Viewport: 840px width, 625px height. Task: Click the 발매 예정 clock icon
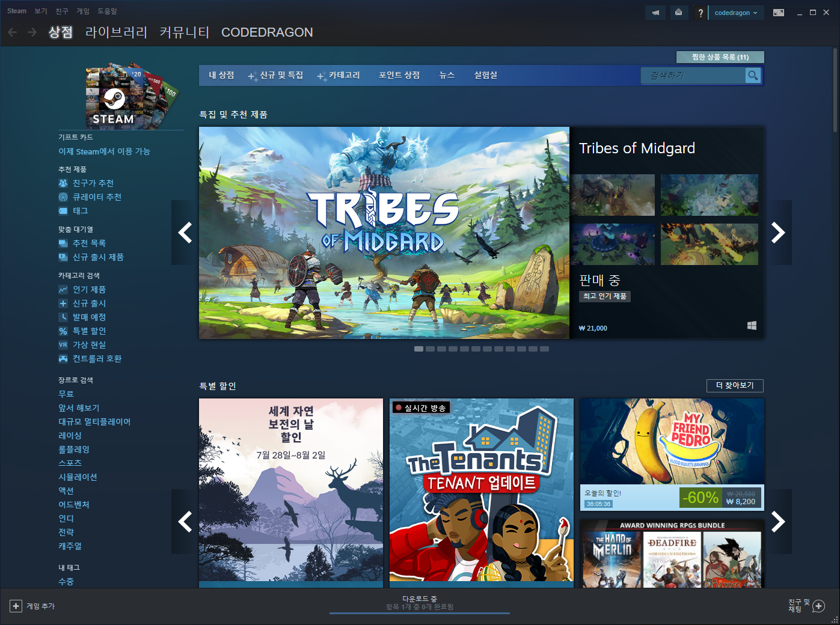point(63,317)
